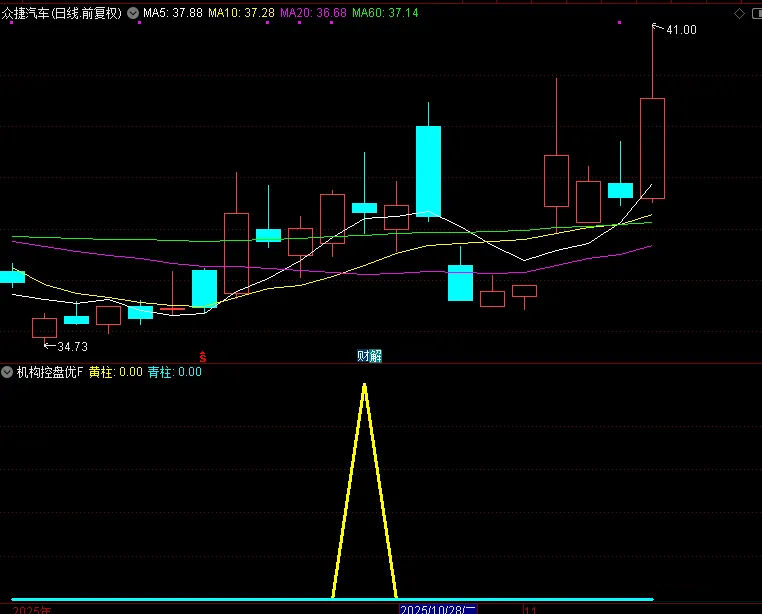Click the 众捷汽车 (日线 前复权) title
Image resolution: width=762 pixels, height=614 pixels.
62,14
